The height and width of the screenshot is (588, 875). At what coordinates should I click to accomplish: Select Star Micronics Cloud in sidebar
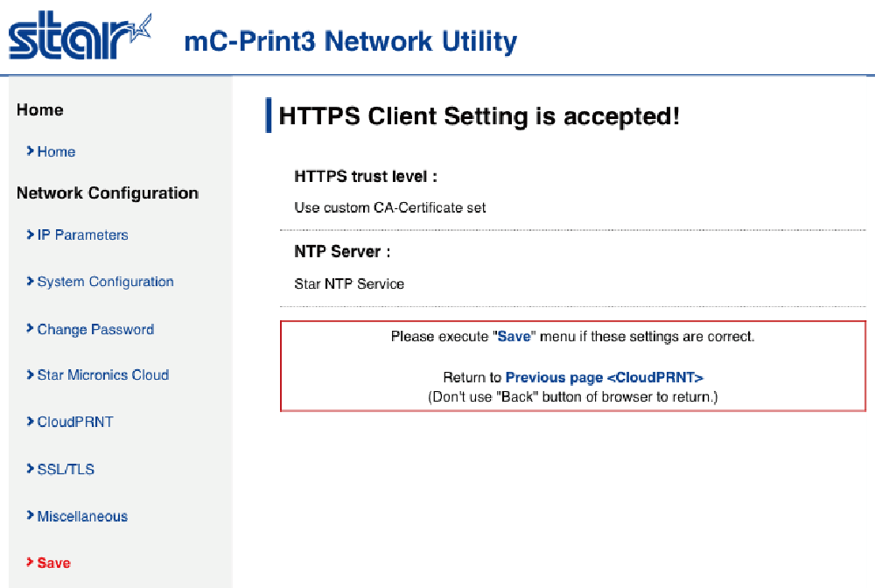[103, 374]
